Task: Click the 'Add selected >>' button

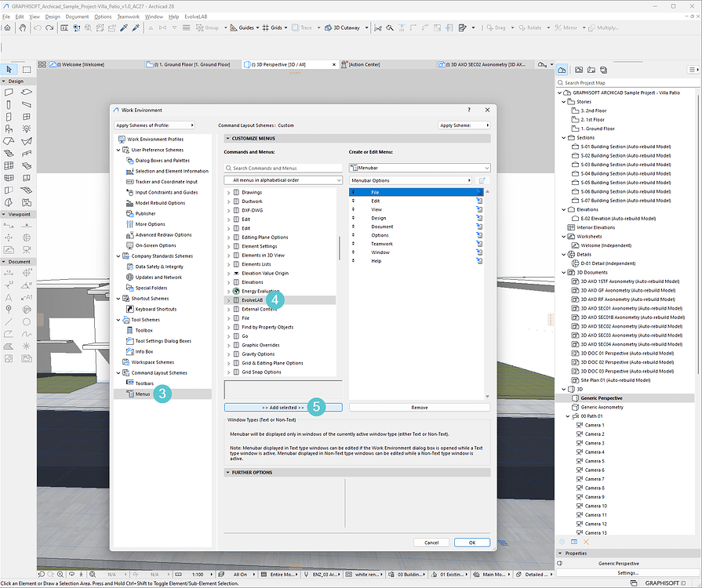Action: tap(282, 406)
